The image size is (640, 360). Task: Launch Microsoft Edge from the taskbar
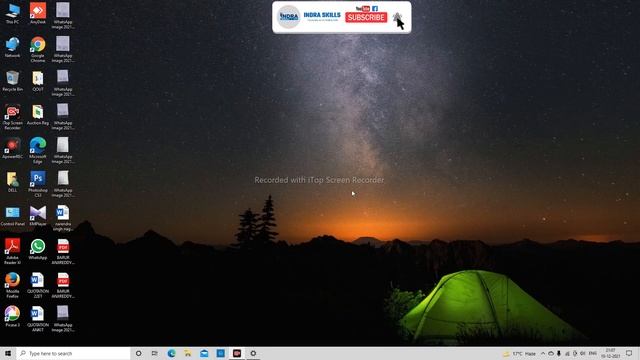click(171, 353)
